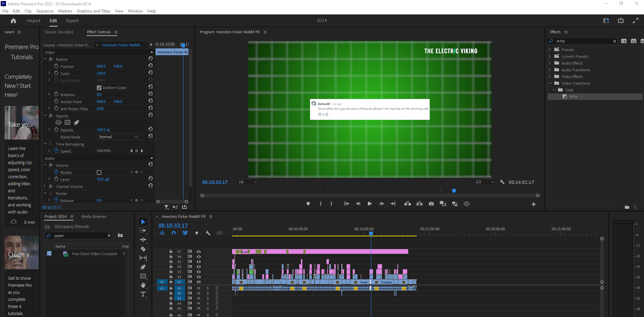Hide video track V7 output
Image resolution: width=644 pixels, height=317 pixels.
click(199, 251)
